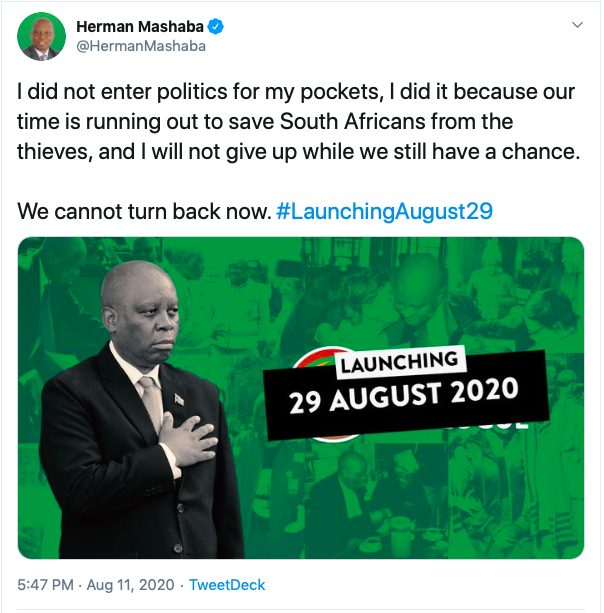Click the phrase 'We cannot turn back now.'

144,212
